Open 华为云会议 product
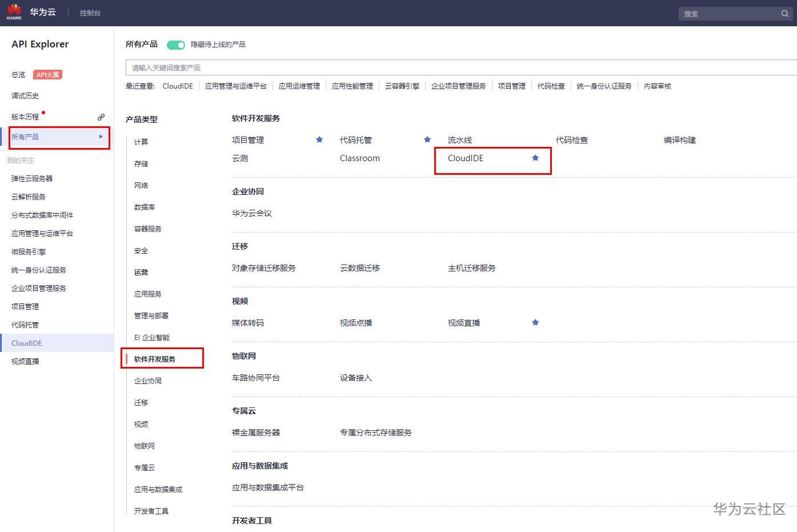This screenshot has height=532, width=797. 252,213
